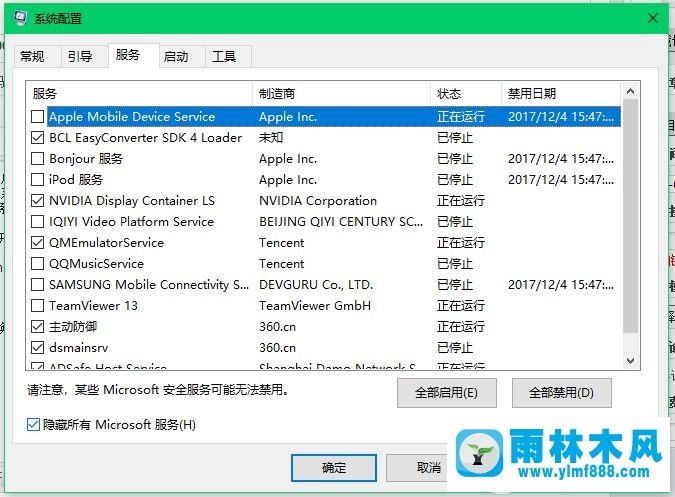
Task: Check the QQMusicService checkbox
Action: point(37,263)
